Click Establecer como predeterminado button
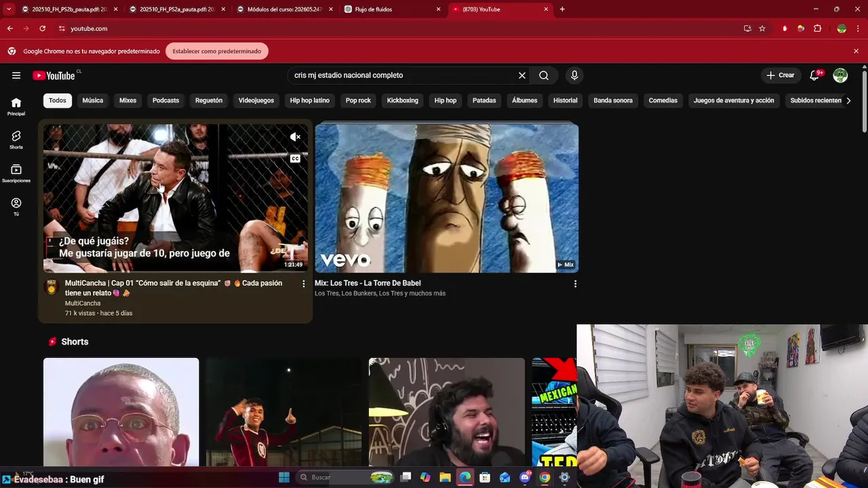 coord(217,51)
